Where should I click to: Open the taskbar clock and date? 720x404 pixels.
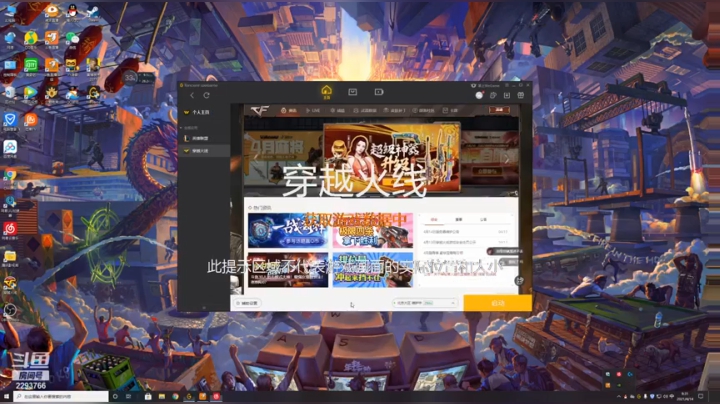coord(685,396)
